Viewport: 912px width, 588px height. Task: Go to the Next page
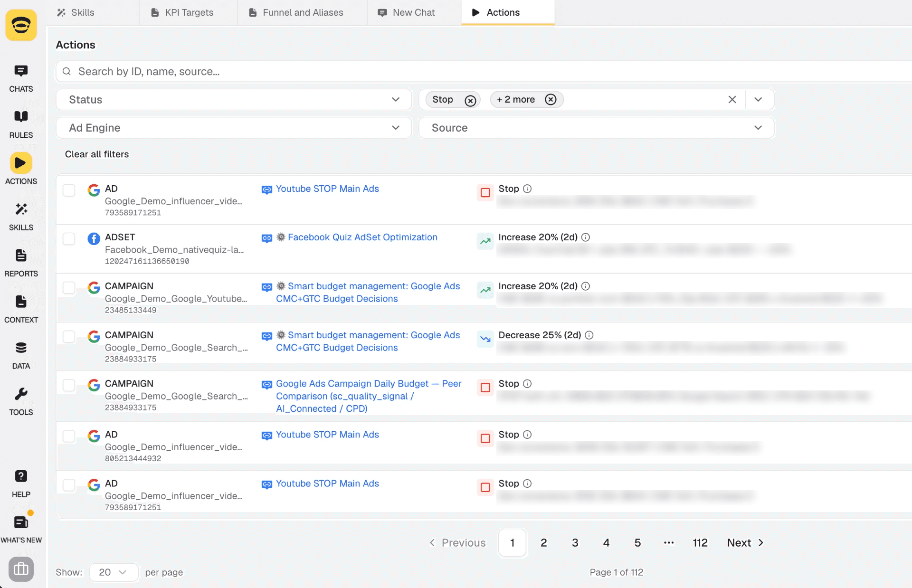coord(745,542)
